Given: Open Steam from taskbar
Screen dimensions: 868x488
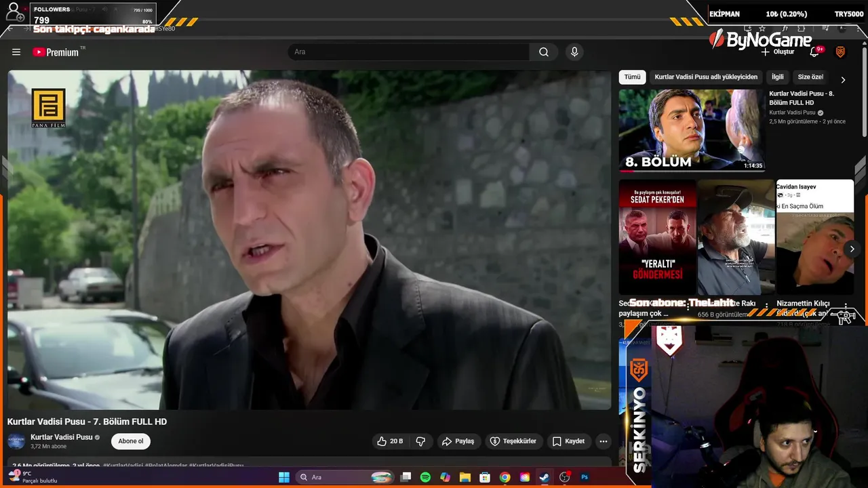Looking at the screenshot, I should [x=545, y=477].
